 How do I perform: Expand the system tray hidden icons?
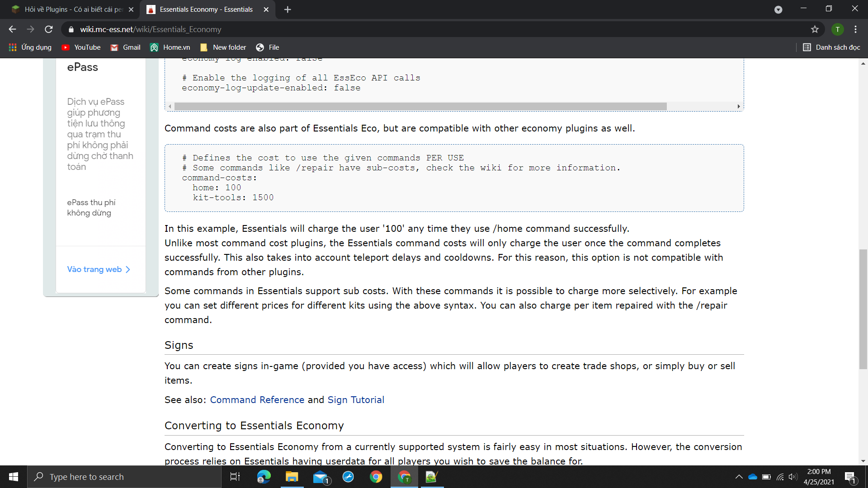pos(739,477)
